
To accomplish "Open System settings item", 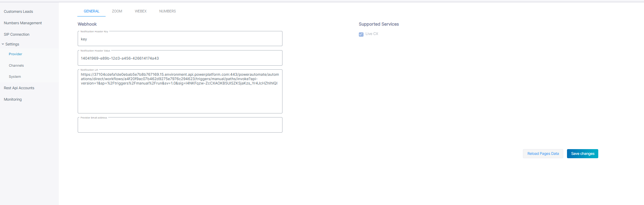I will click(x=15, y=76).
